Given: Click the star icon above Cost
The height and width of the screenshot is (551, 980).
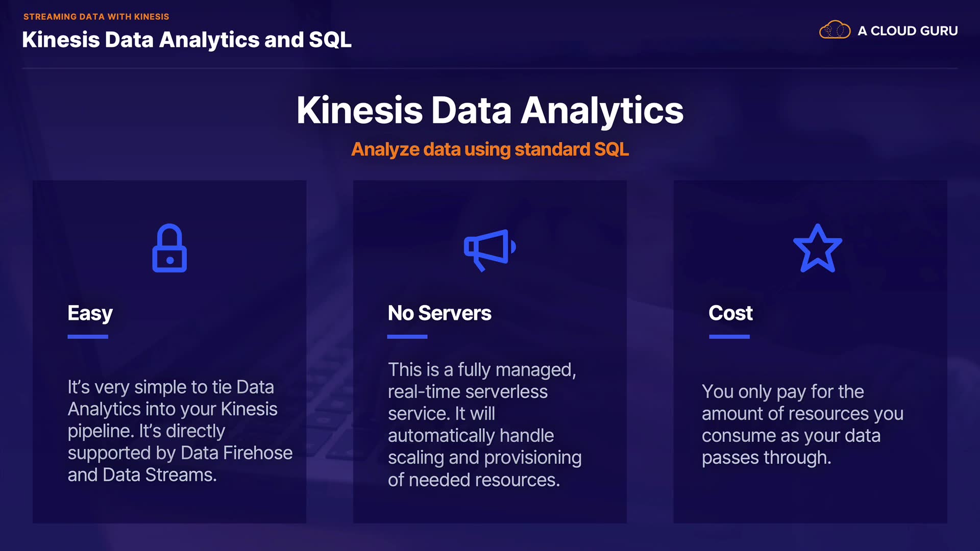Looking at the screenshot, I should click(817, 248).
